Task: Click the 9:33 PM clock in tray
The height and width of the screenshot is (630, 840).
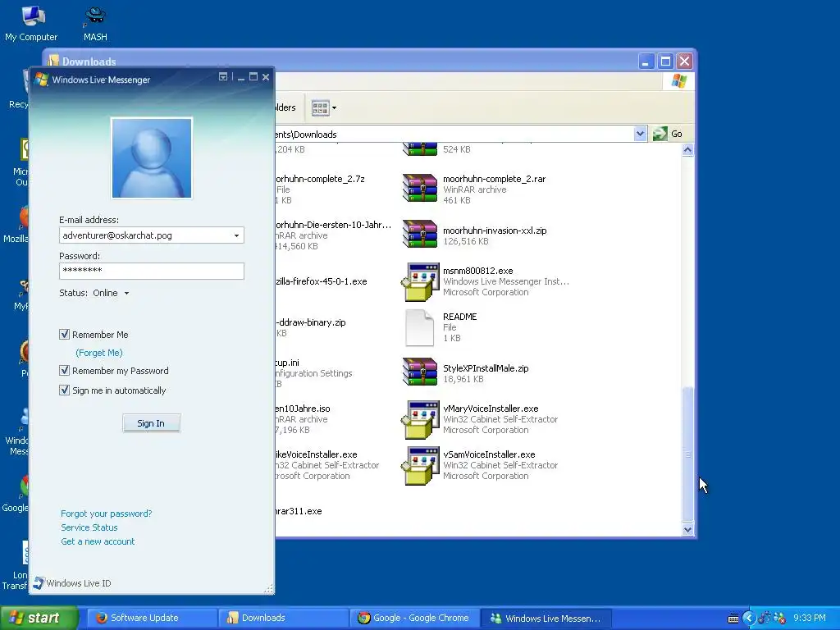Action: [x=809, y=619]
